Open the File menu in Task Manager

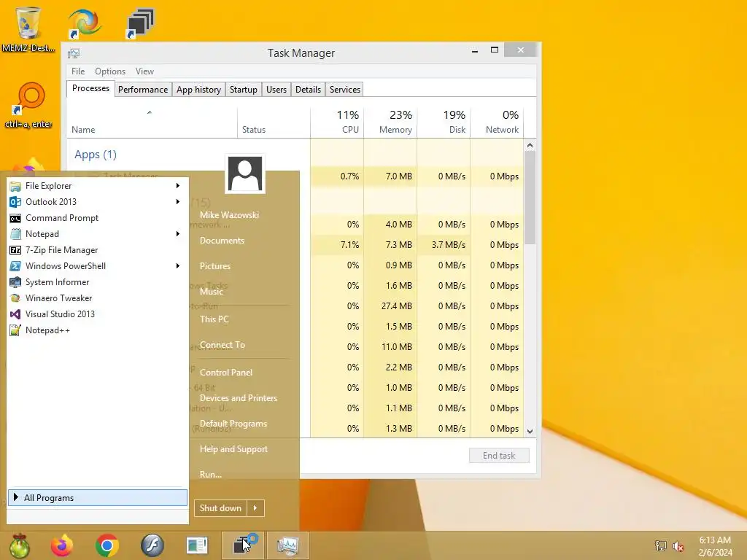coord(78,71)
